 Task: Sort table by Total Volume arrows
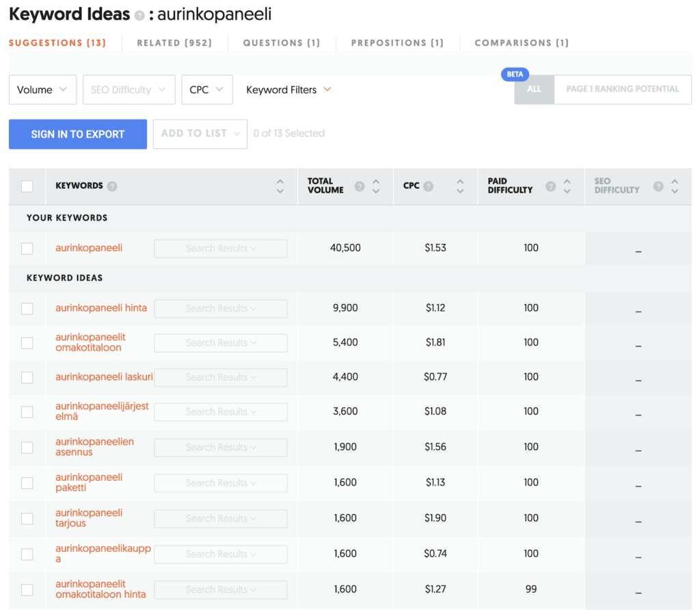coord(376,186)
